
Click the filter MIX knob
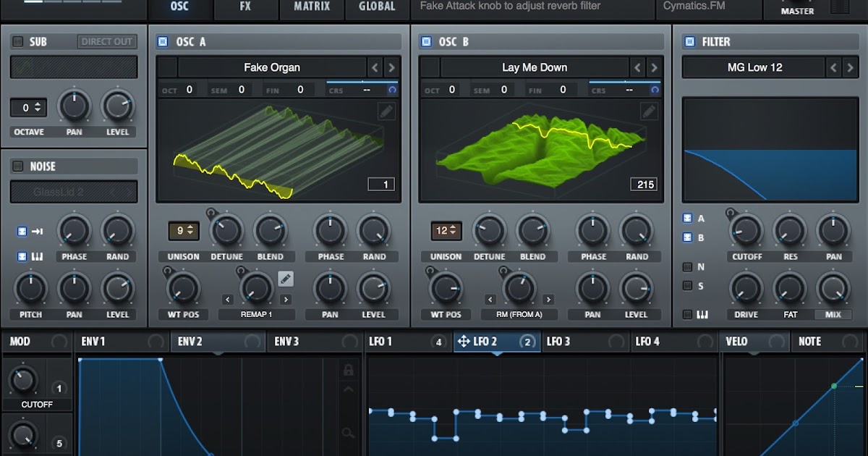coord(833,288)
